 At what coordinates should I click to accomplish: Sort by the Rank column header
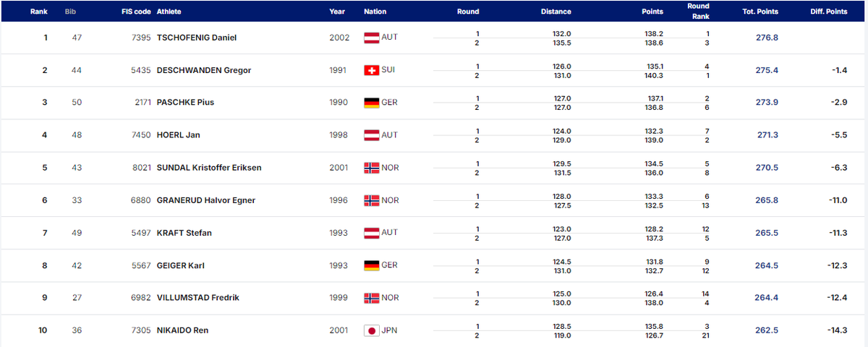pos(38,12)
